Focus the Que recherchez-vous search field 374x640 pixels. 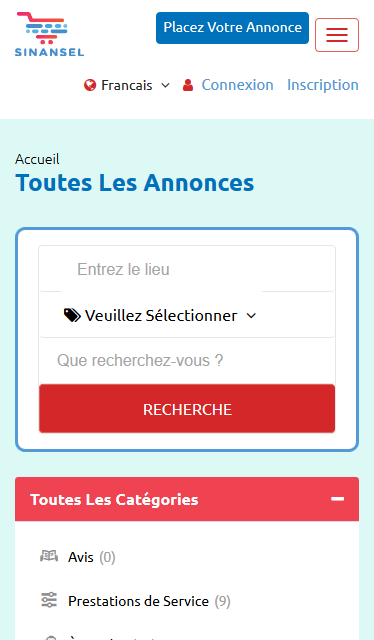pos(187,361)
